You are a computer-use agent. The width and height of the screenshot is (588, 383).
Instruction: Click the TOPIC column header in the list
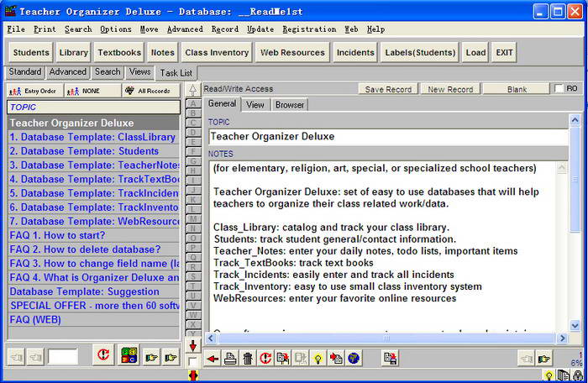(93, 108)
